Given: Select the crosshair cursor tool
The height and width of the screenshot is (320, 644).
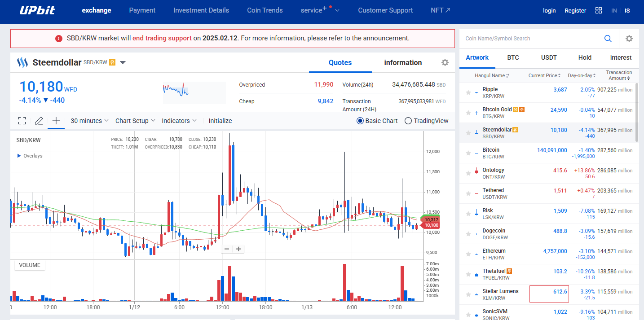Looking at the screenshot, I should pos(56,121).
